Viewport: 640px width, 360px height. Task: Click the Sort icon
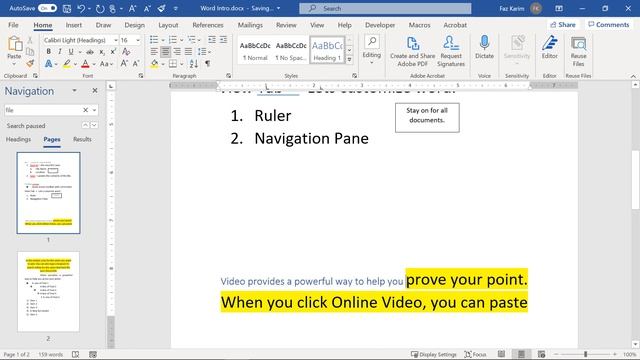tap(194, 64)
